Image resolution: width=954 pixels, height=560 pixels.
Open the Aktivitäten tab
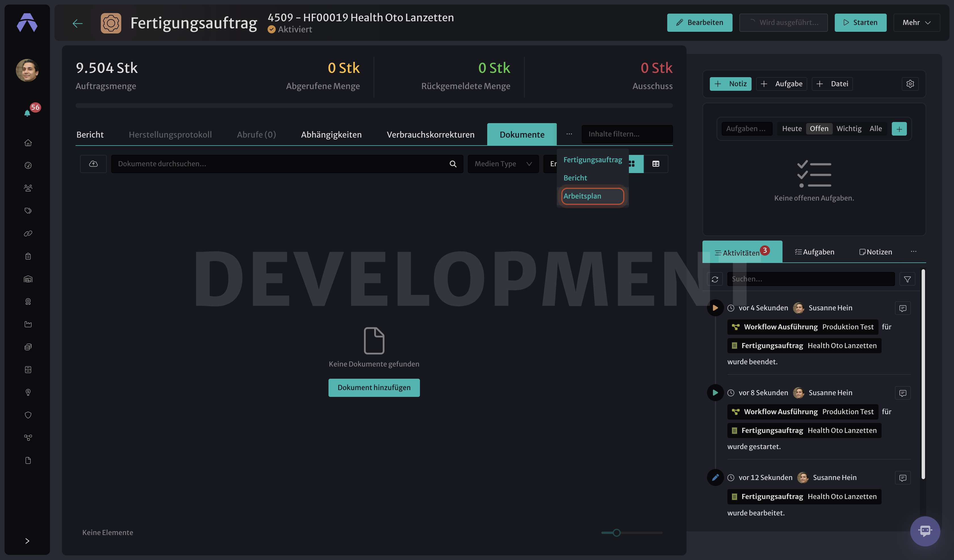pos(742,252)
